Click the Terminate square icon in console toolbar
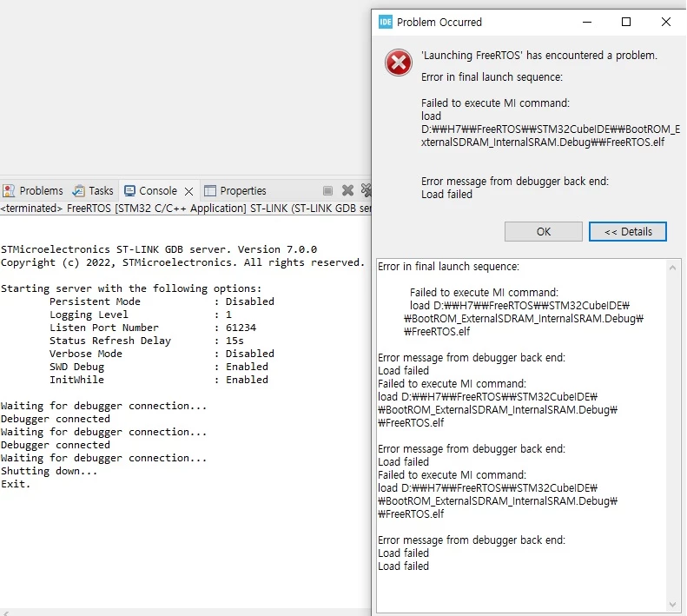687x616 pixels. 327,190
